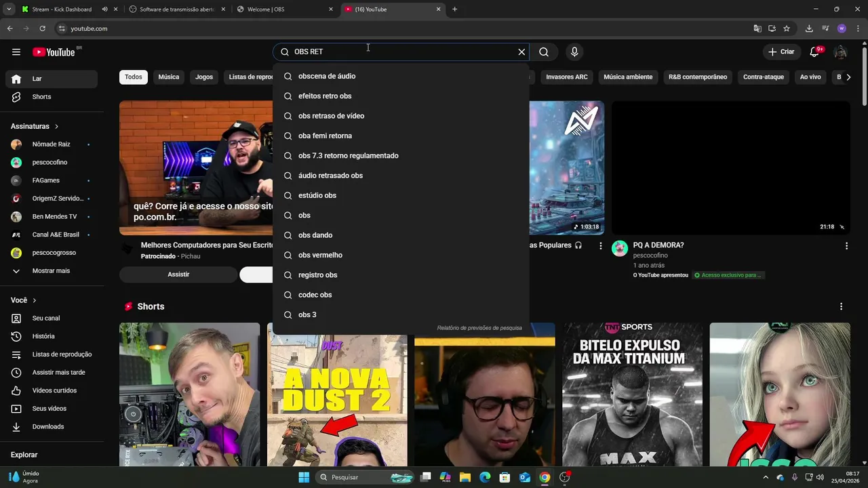Screen dimensions: 868x488
Task: Expand the Você section
Action: click(x=24, y=300)
